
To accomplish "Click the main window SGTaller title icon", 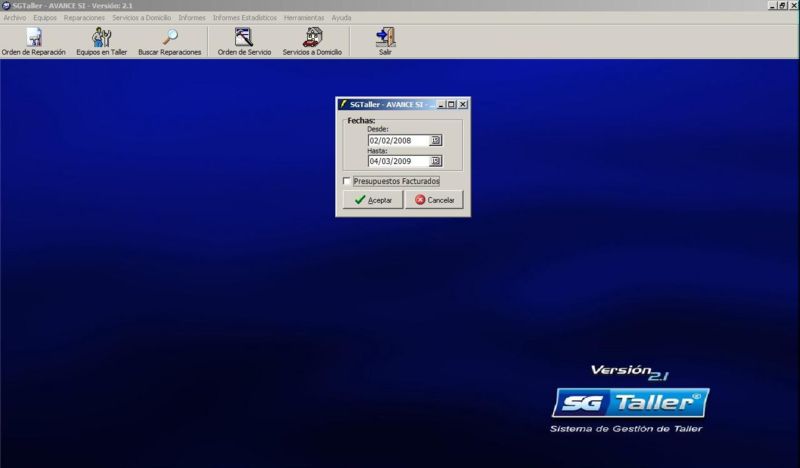I will 6,6.
